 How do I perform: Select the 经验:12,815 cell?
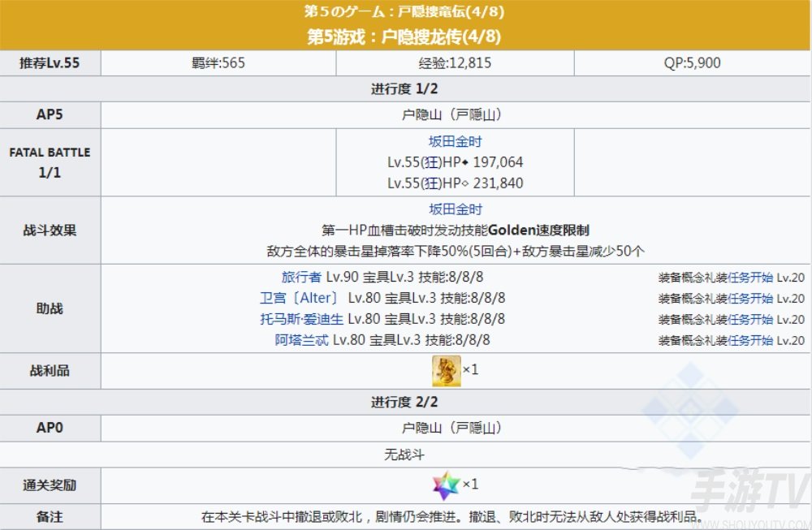click(456, 63)
